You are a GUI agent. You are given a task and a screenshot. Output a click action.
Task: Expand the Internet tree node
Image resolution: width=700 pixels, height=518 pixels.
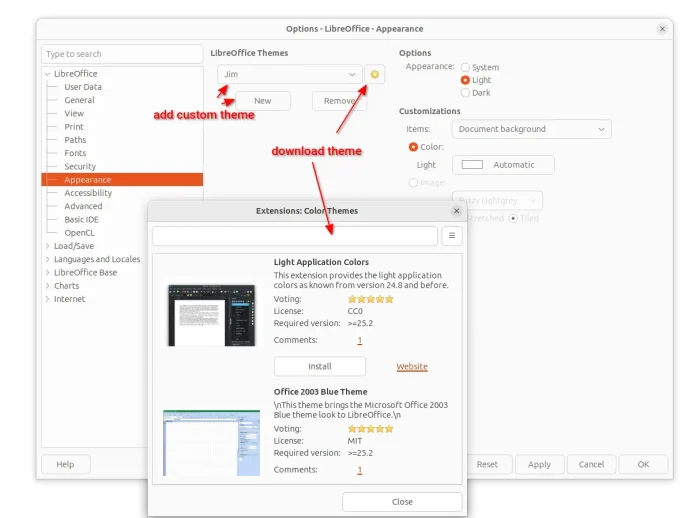click(x=48, y=299)
